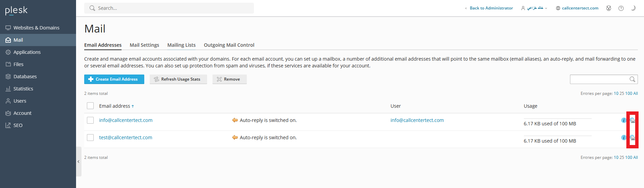
Task: Open webmail for info@callcentertect.com
Action: click(x=632, y=120)
